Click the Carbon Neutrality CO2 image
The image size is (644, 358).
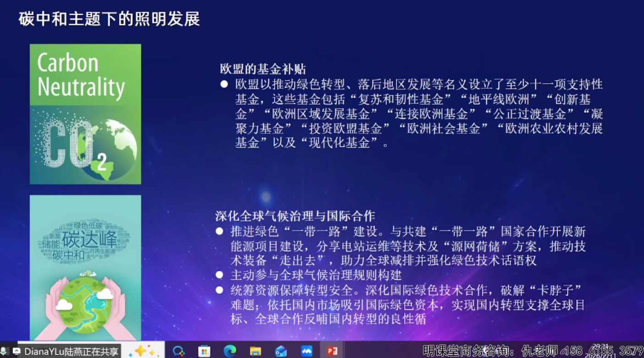tap(84, 114)
